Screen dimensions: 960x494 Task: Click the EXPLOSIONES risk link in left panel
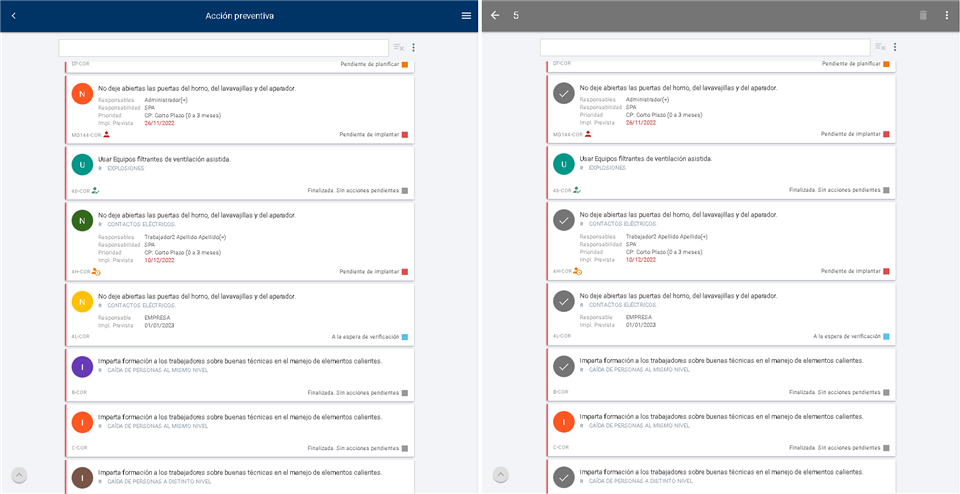125,168
